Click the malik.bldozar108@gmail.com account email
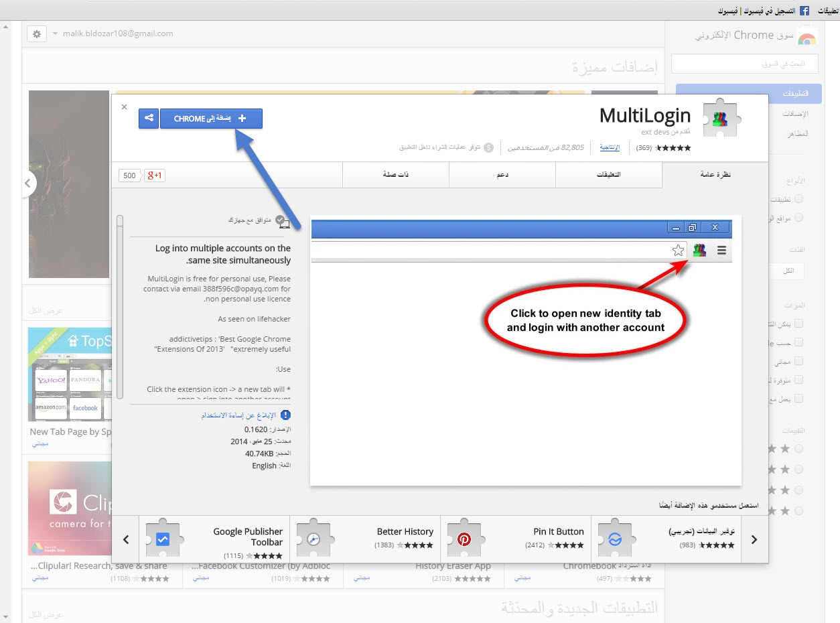Viewport: 840px width, 623px height. point(117,33)
